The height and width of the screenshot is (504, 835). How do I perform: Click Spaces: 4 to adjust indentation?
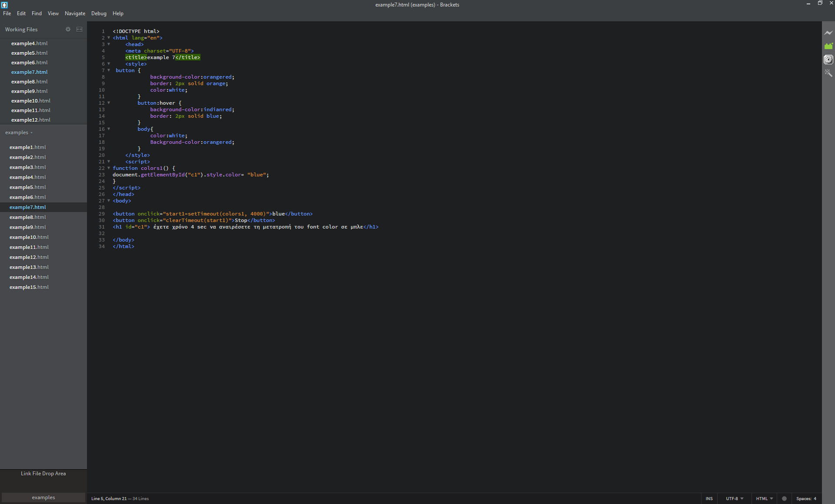[x=807, y=498]
